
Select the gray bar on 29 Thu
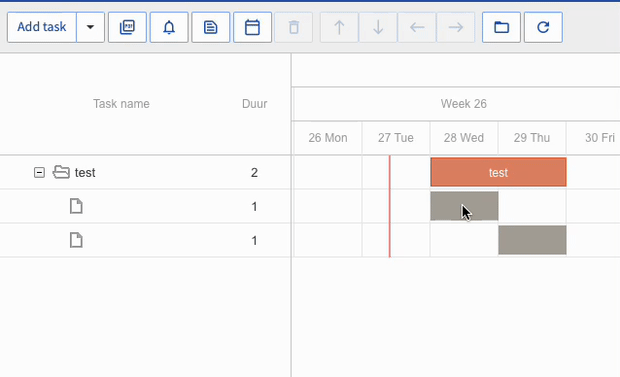[x=532, y=240]
